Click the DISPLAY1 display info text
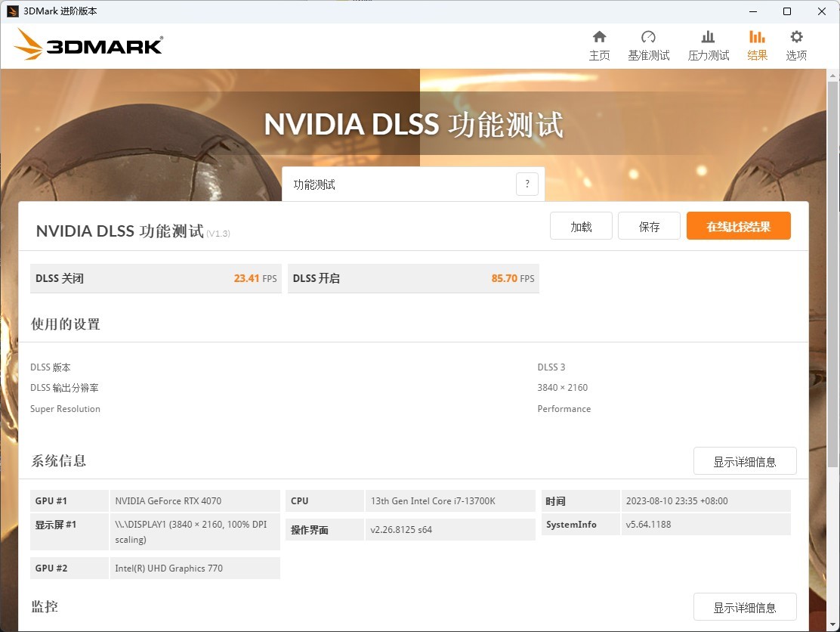This screenshot has width=840, height=632. pos(190,531)
